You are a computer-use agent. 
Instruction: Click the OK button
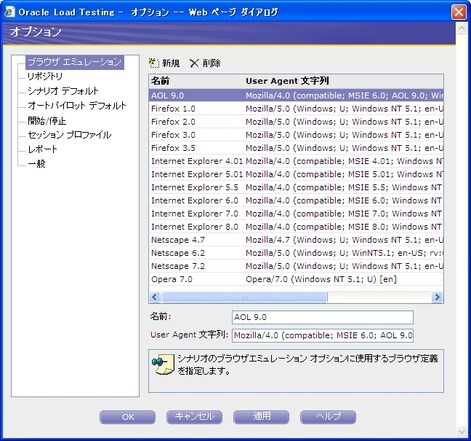[127, 417]
